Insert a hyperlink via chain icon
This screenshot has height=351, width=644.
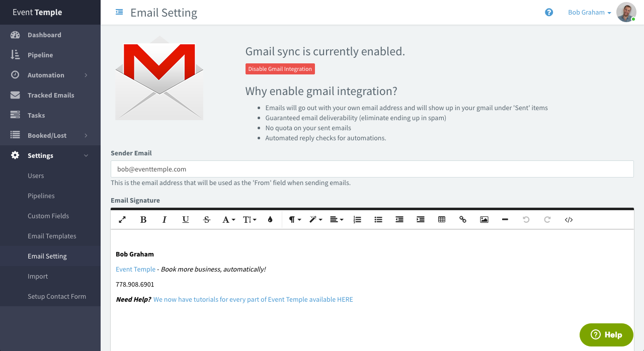[463, 220]
